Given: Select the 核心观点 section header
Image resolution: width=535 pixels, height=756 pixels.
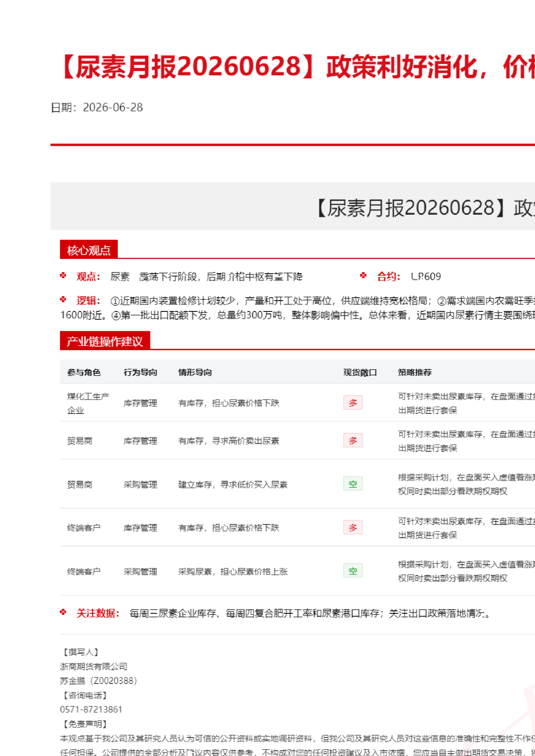Looking at the screenshot, I should [89, 250].
